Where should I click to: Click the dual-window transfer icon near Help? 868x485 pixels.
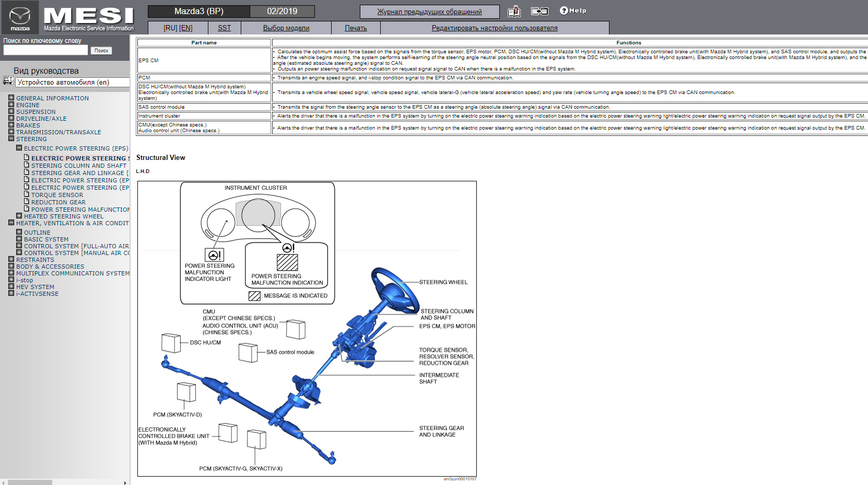click(539, 10)
